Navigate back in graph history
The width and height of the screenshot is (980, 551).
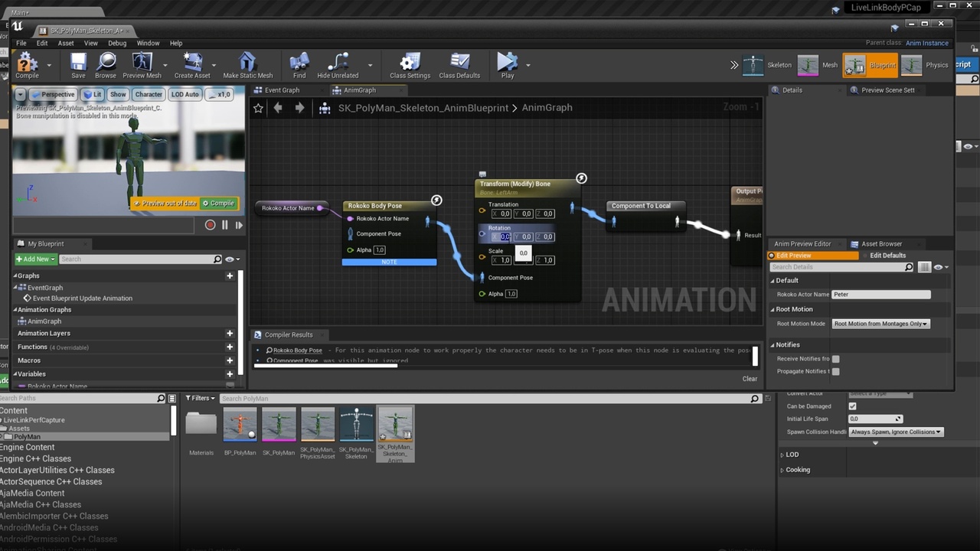pyautogui.click(x=278, y=108)
